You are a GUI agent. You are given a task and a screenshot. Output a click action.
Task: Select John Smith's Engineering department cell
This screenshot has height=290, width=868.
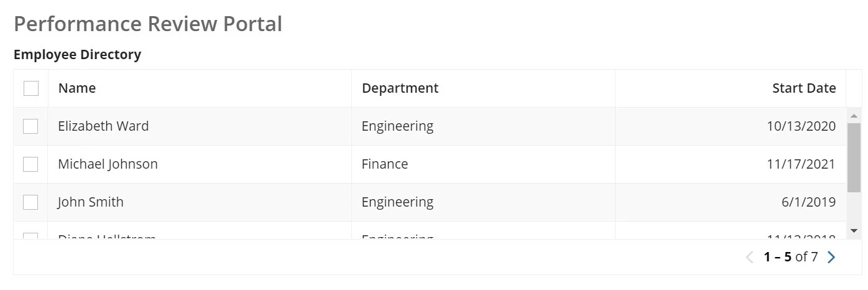click(483, 202)
